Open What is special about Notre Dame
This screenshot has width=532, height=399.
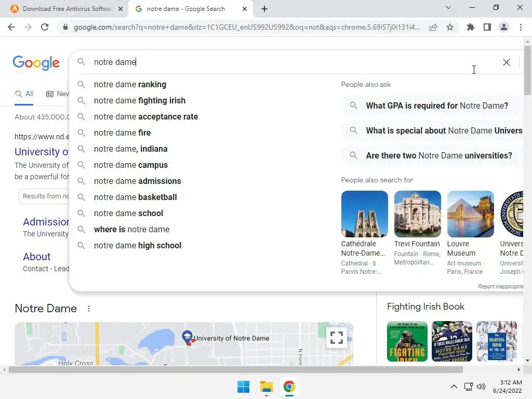tap(432, 130)
